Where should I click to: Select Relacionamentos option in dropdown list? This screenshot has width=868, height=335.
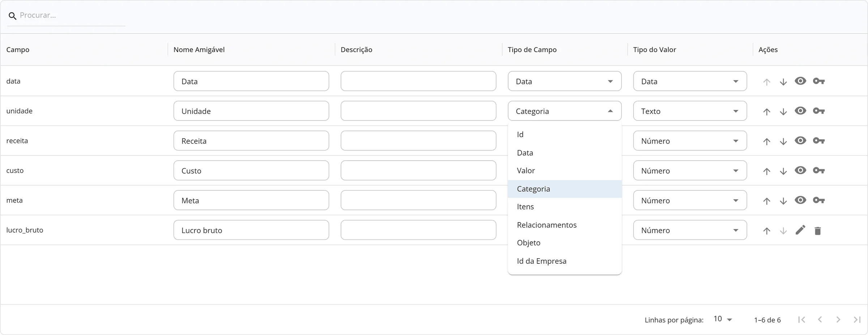565,225
